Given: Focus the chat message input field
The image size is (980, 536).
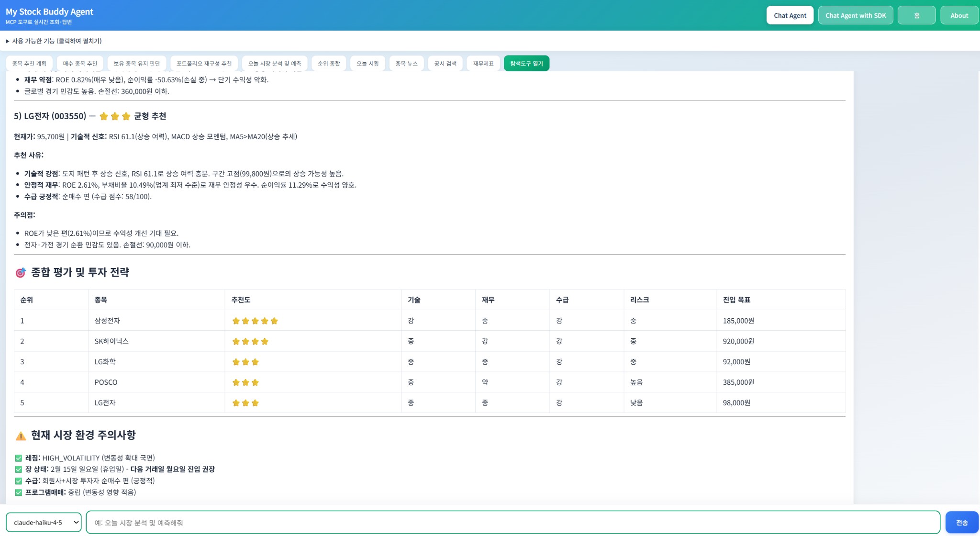Looking at the screenshot, I should 512,523.
